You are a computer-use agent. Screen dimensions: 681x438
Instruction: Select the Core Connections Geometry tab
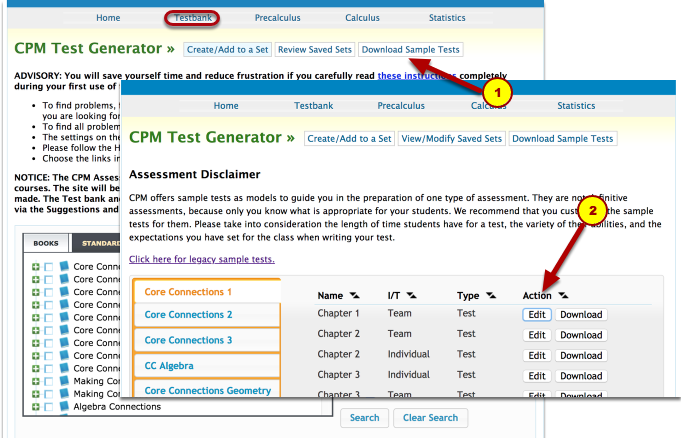[207, 389]
